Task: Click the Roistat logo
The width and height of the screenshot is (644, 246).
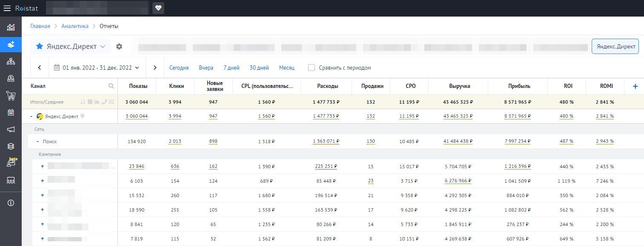Action: click(x=27, y=8)
